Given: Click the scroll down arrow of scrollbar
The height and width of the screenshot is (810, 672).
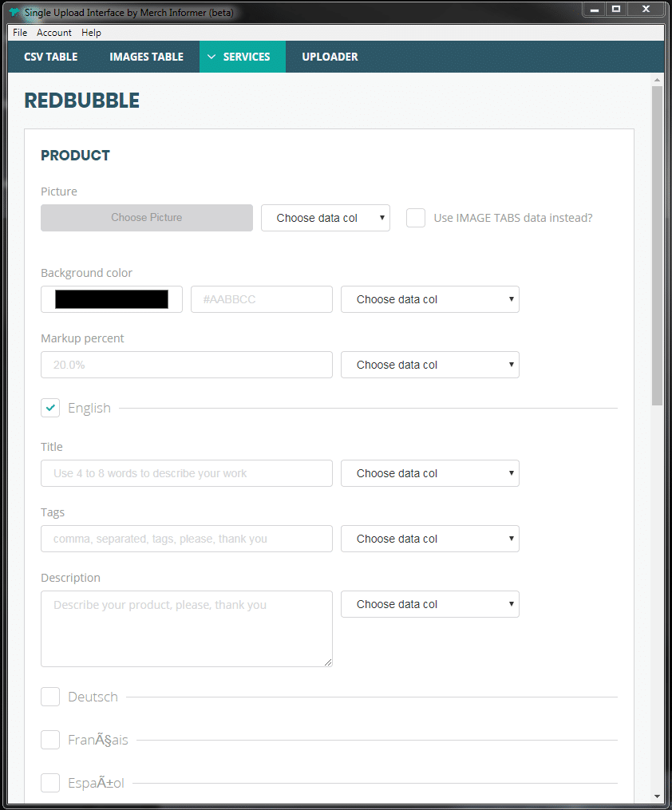Looking at the screenshot, I should coord(657,796).
